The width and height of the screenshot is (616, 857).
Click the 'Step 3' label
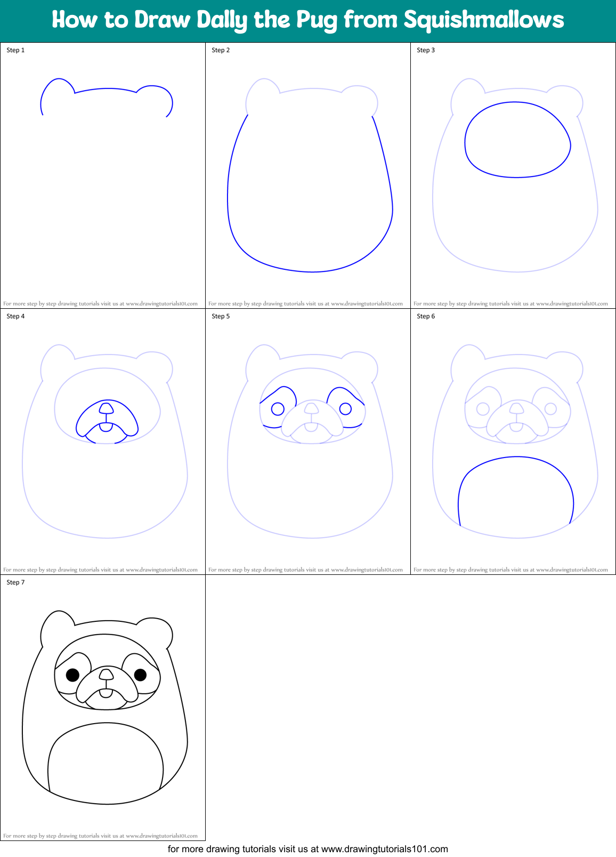point(426,50)
